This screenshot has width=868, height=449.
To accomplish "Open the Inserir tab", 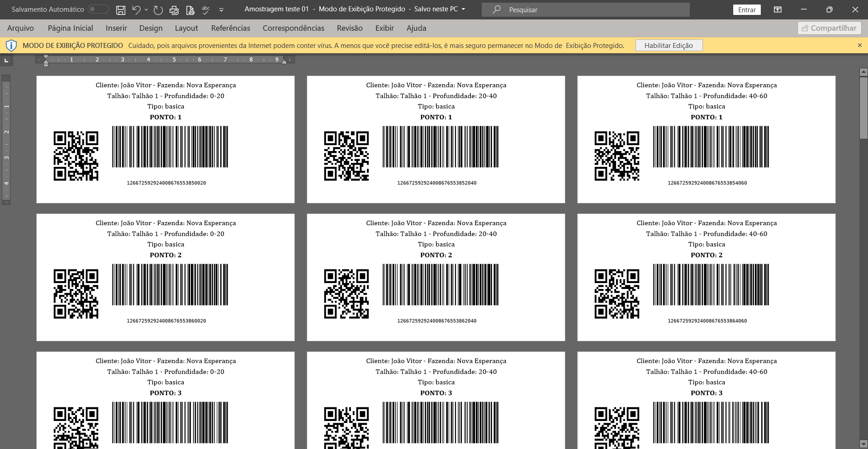I will point(116,28).
